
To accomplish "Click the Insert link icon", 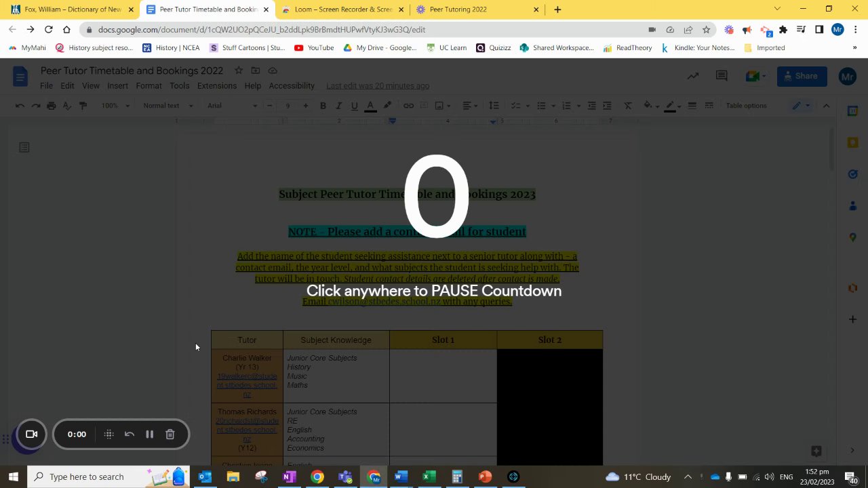I will 408,106.
